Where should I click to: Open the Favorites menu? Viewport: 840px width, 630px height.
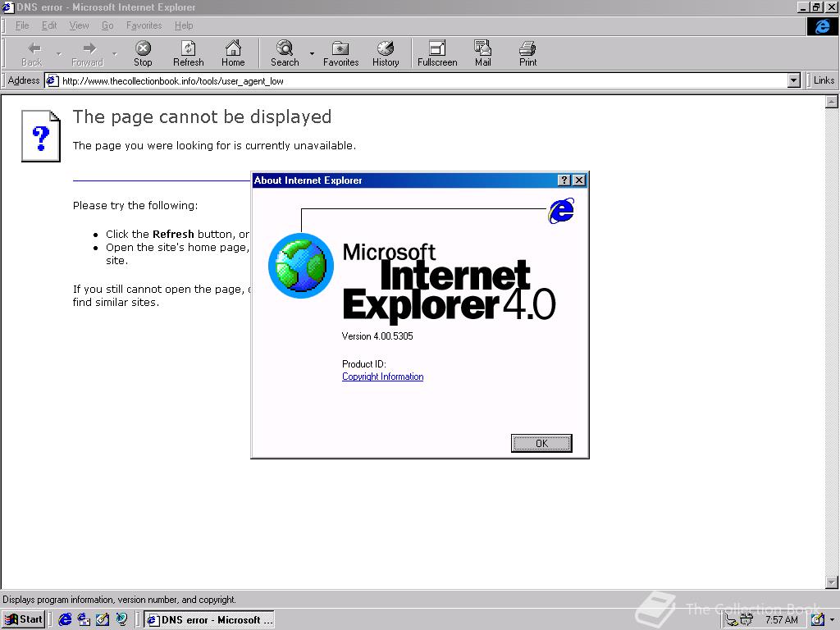pos(144,25)
